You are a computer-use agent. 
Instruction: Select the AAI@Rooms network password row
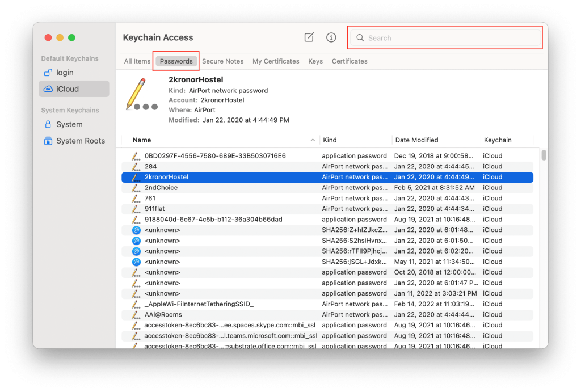(x=327, y=314)
